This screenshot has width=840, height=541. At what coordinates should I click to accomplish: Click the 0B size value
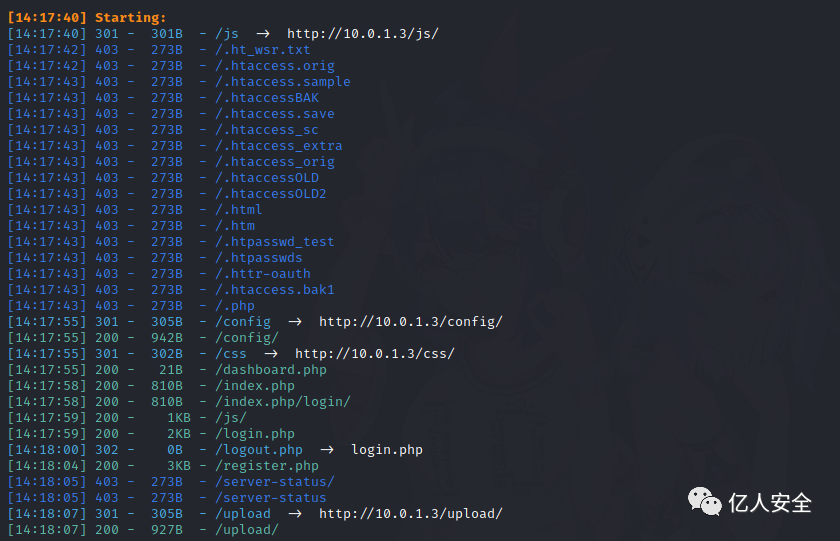175,450
